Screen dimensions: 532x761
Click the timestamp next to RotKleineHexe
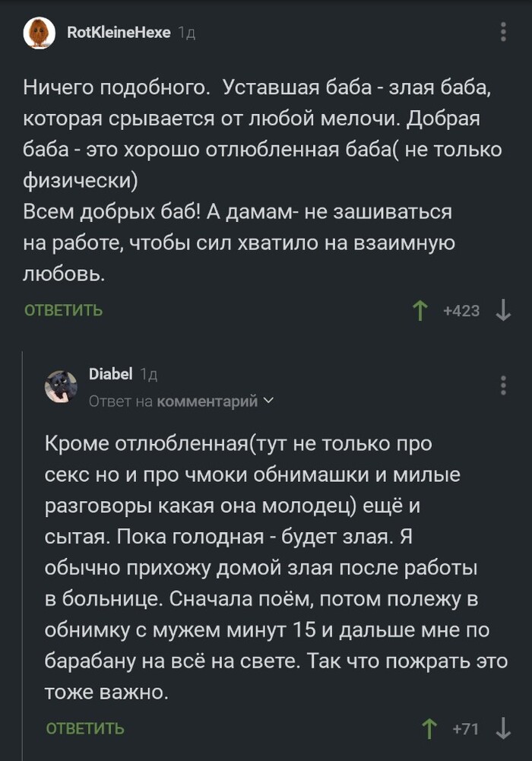pyautogui.click(x=187, y=33)
